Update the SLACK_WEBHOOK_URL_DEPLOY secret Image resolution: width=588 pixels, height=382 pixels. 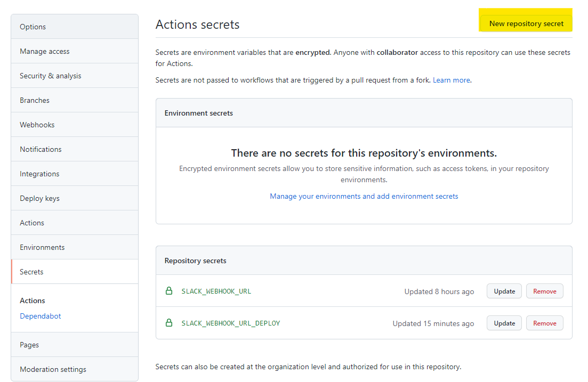tap(504, 323)
